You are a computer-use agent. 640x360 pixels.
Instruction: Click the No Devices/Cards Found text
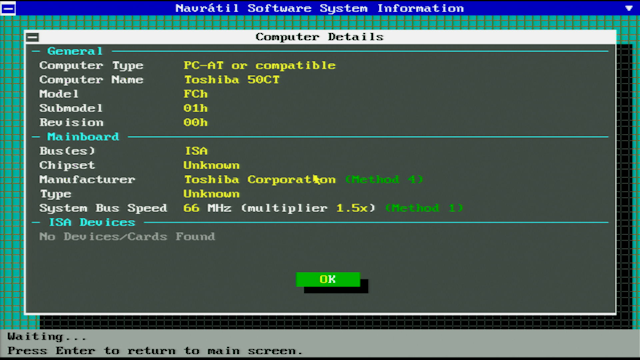127,237
